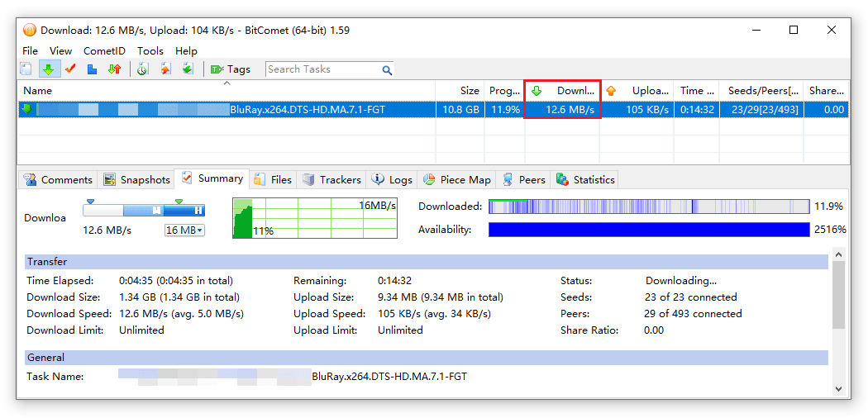Viewport: 868px width, 418px height.
Task: Select the BluRay.x264.DTS-HD.MA.7.1-FGT task row
Action: [307, 109]
